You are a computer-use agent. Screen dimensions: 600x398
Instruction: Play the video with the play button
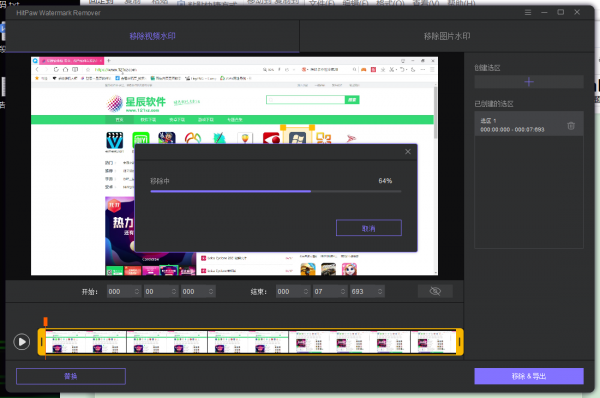(x=22, y=342)
